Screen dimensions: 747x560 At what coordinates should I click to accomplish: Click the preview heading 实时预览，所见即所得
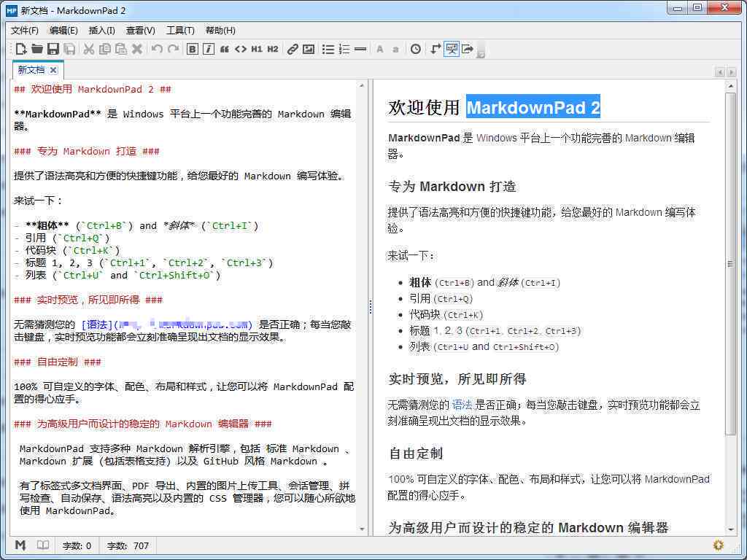point(457,379)
